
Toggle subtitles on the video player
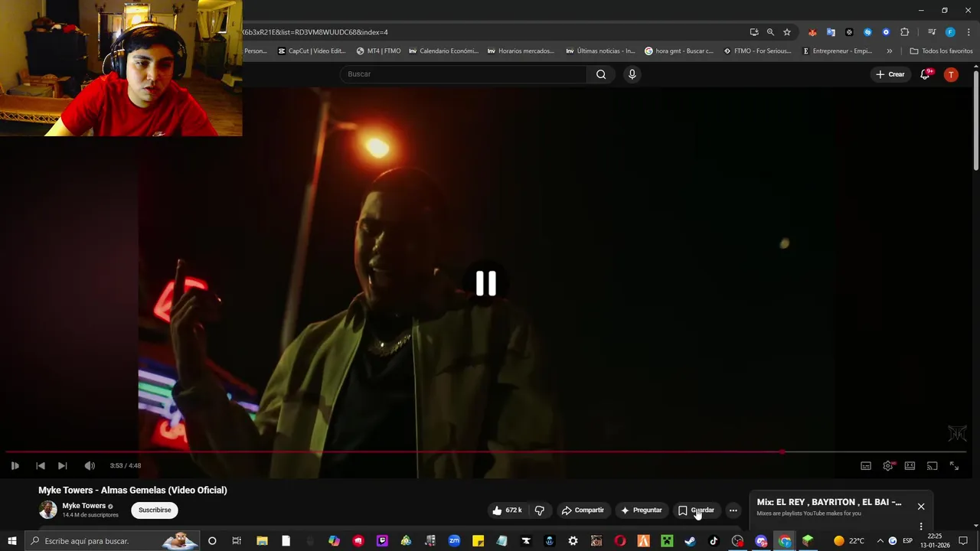point(866,465)
